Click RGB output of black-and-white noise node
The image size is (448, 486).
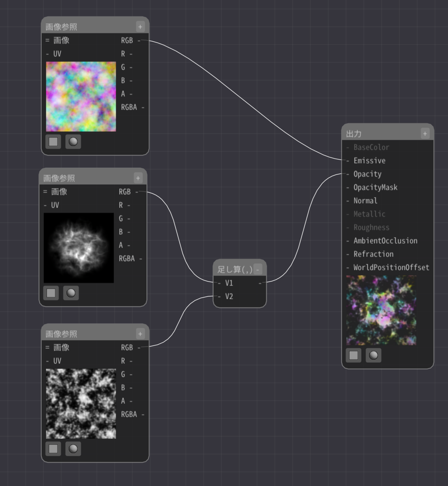pos(130,347)
